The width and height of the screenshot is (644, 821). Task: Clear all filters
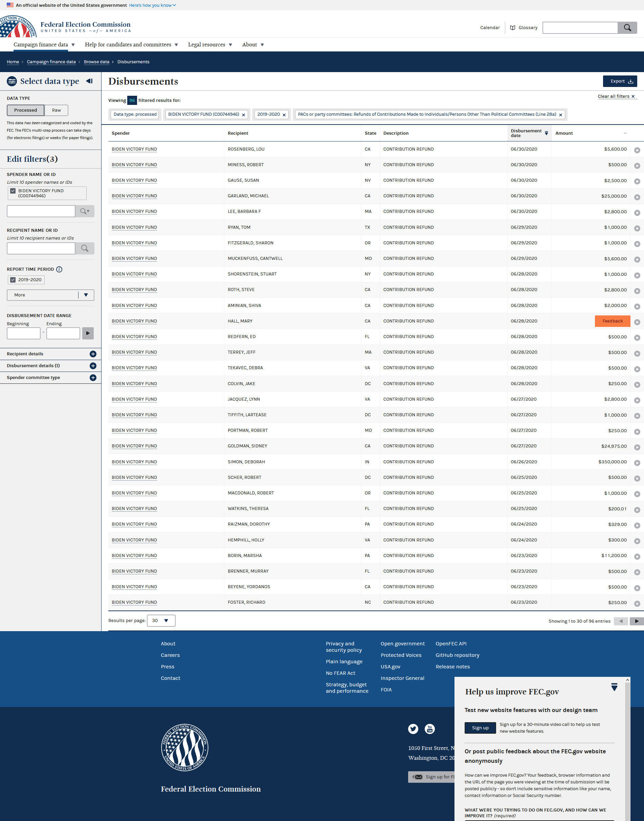coord(617,96)
